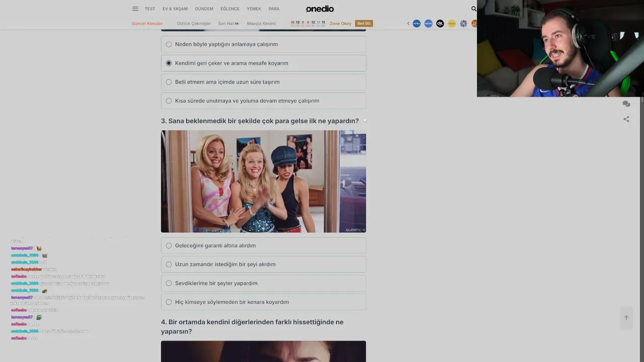Open the Gizlice Çekmişler topic
Viewport: 644px width, 362px height.
tap(194, 24)
